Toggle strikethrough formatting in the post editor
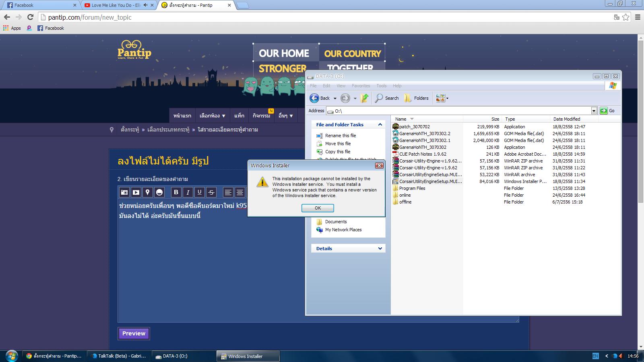Screen dimensions: 644x362 tap(211, 192)
